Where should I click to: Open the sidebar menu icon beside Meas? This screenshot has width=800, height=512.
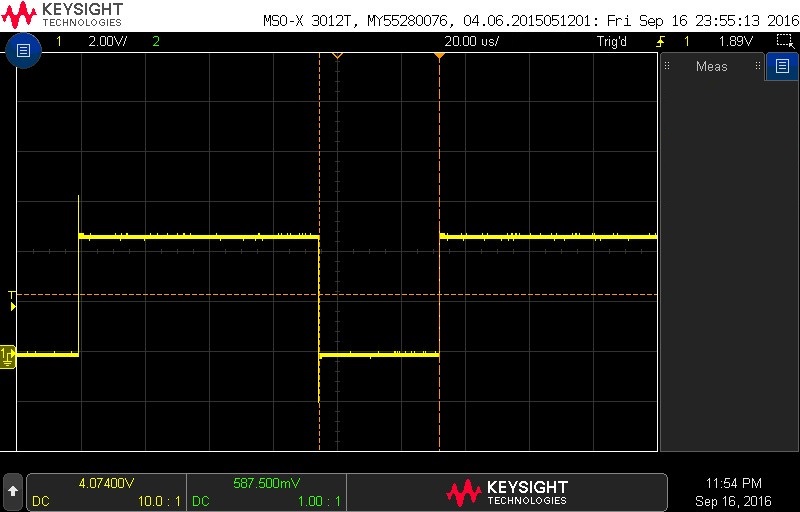tap(782, 66)
